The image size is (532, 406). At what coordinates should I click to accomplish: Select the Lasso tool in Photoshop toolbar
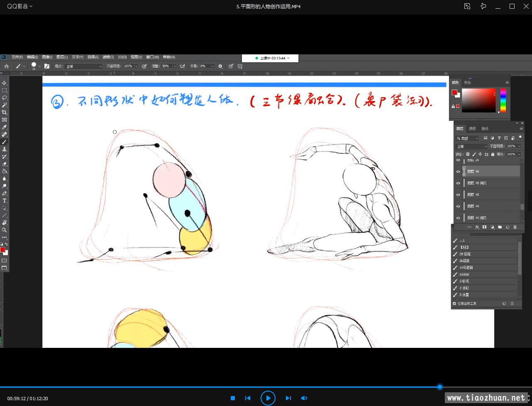tap(5, 98)
